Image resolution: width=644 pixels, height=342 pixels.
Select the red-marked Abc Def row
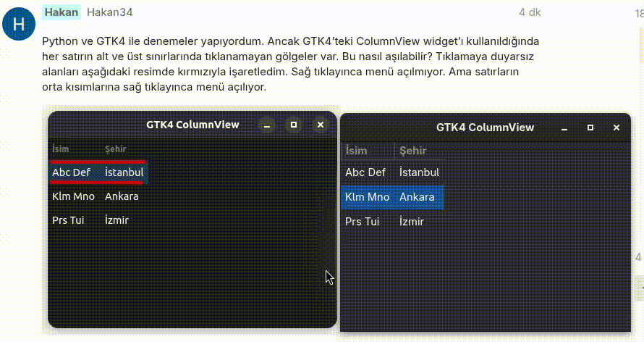pyautogui.click(x=98, y=172)
